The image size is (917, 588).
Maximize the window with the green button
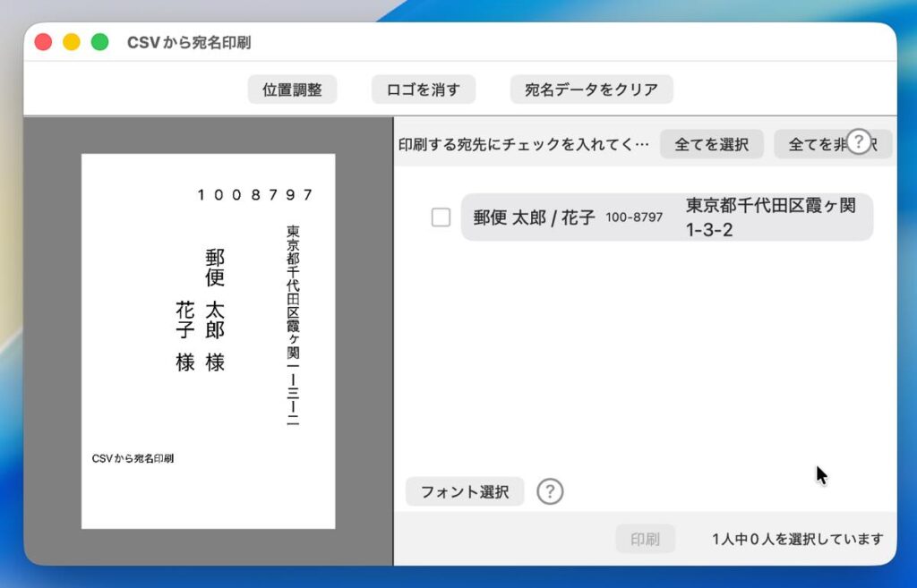tap(100, 42)
